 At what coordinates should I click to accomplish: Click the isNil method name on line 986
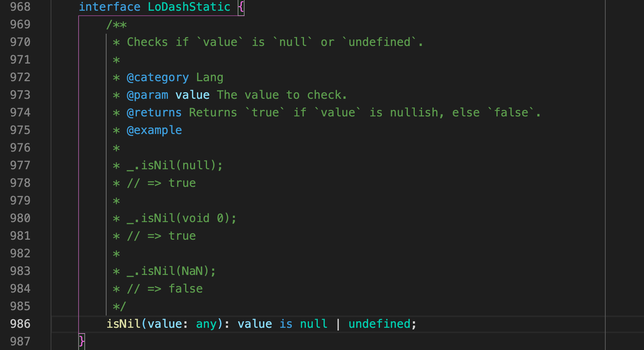[124, 324]
